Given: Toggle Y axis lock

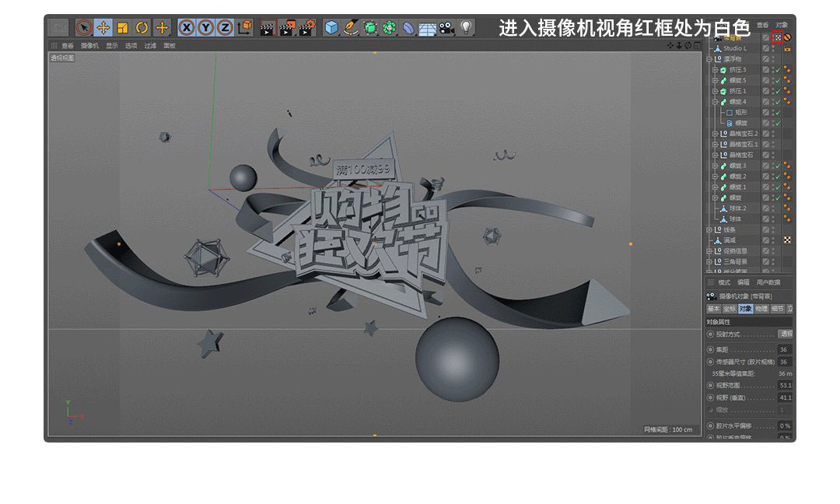Looking at the screenshot, I should coord(205,27).
